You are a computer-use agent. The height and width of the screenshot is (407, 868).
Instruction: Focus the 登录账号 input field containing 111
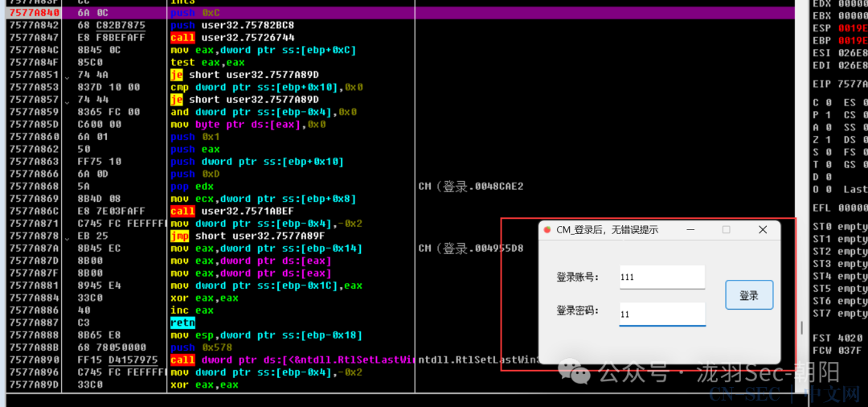[x=662, y=277]
